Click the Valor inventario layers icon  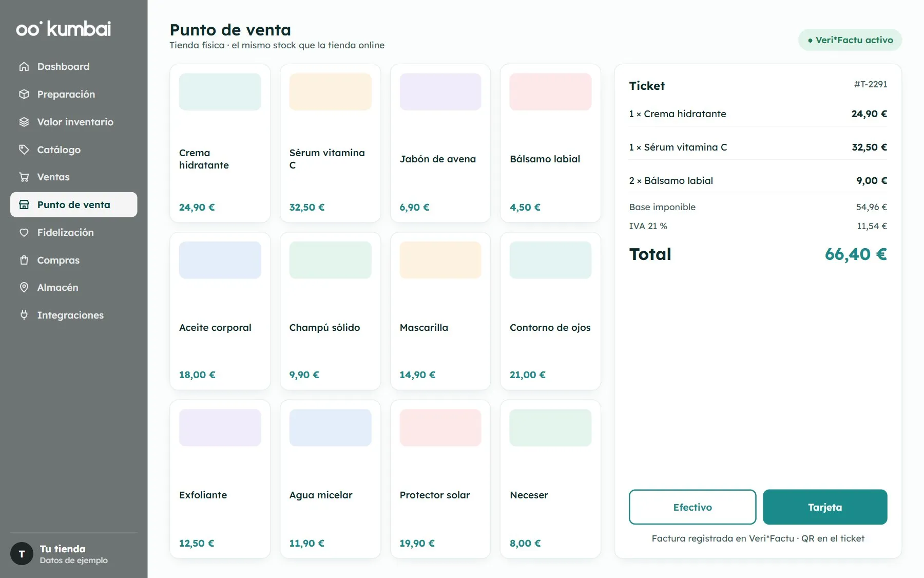tap(24, 122)
